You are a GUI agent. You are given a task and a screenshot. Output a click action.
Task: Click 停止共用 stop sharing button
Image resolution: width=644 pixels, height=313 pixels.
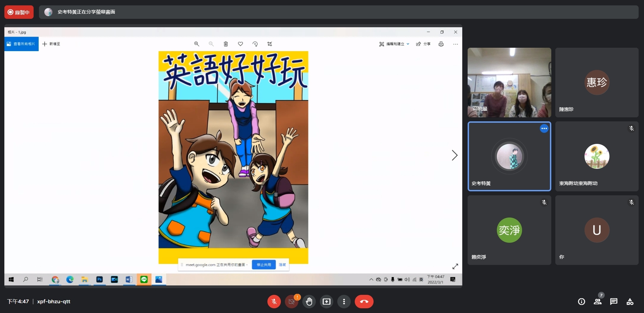264,265
